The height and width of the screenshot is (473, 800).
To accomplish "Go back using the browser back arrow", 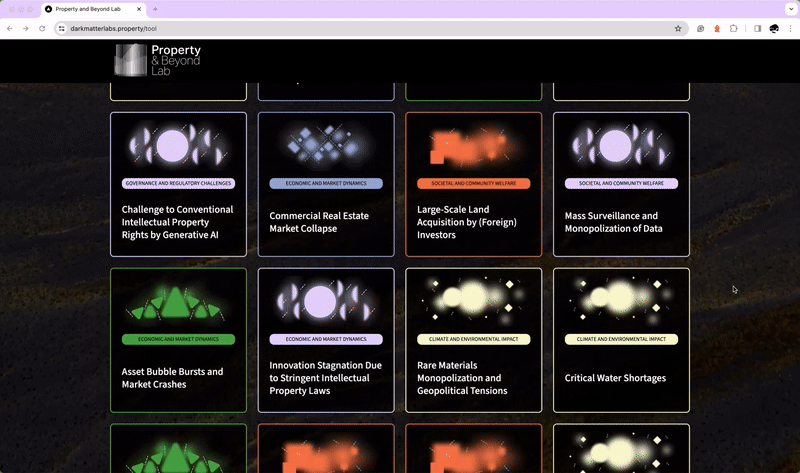I will (10, 29).
